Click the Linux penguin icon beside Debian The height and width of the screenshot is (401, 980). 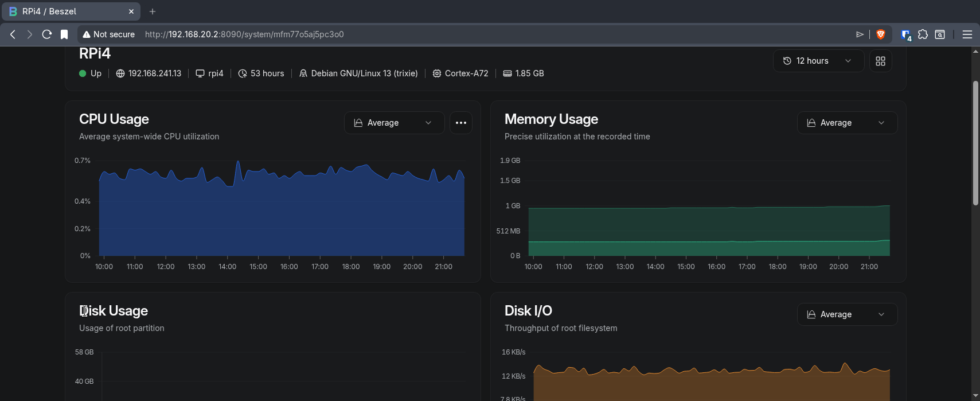click(x=303, y=73)
